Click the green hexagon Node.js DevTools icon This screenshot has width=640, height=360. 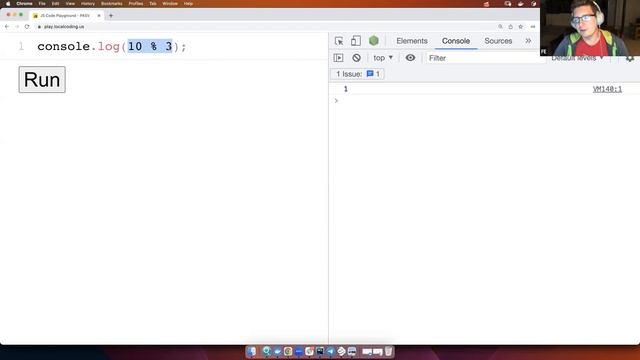373,41
